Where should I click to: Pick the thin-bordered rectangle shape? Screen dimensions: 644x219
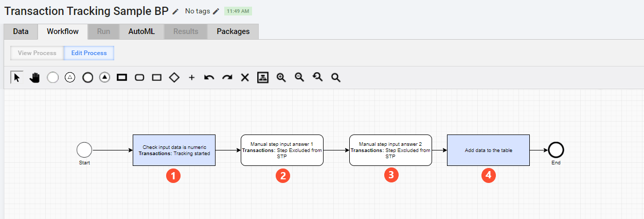click(x=157, y=77)
